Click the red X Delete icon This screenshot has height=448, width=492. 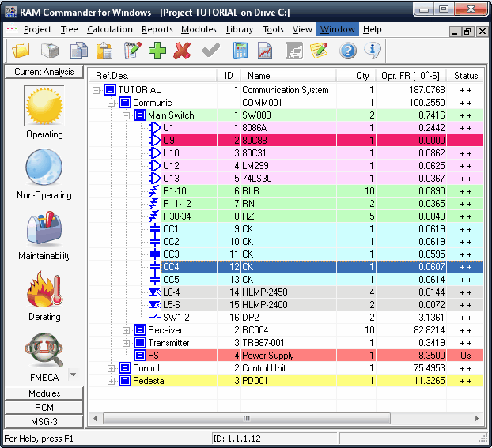pos(182,51)
